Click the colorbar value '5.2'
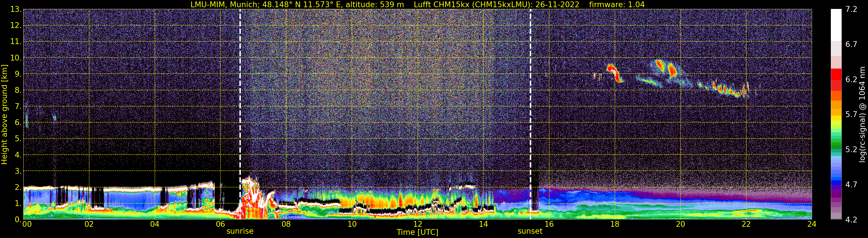This screenshot has height=238, width=868. coord(851,150)
